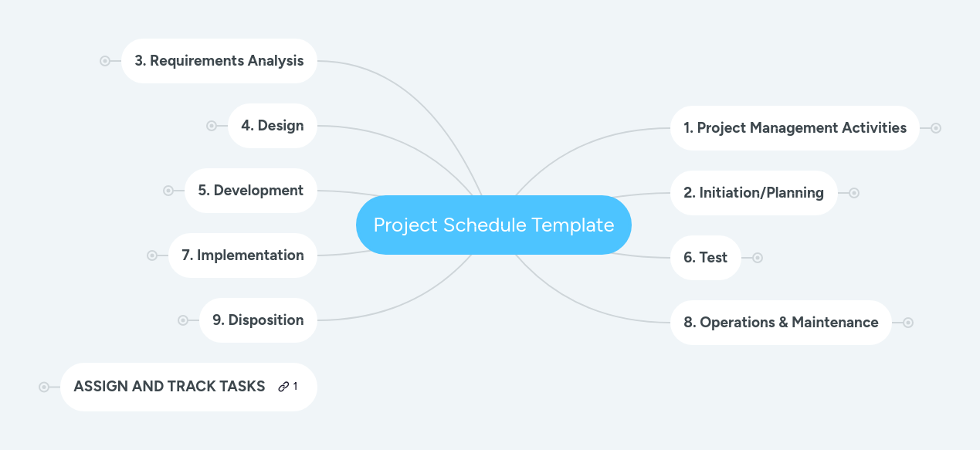This screenshot has height=450, width=980.
Task: Select the 3. Requirements Analysis node
Action: point(219,61)
